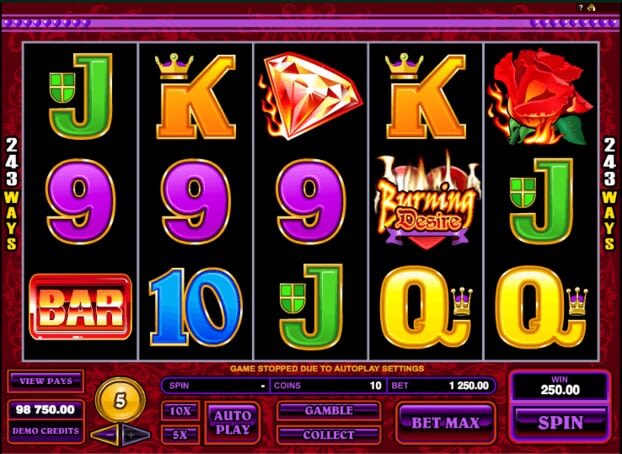Image resolution: width=622 pixels, height=454 pixels.
Task: Select the 10X autoplay option
Action: (x=180, y=411)
